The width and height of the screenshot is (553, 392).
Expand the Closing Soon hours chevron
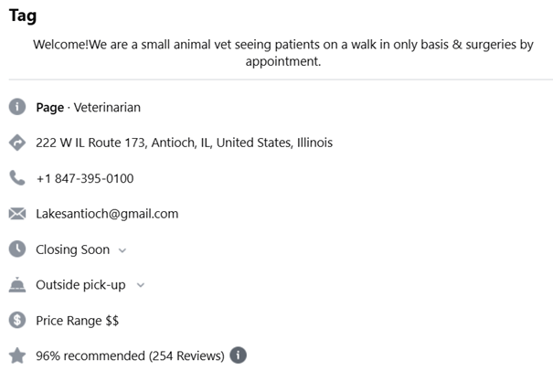pyautogui.click(x=122, y=250)
